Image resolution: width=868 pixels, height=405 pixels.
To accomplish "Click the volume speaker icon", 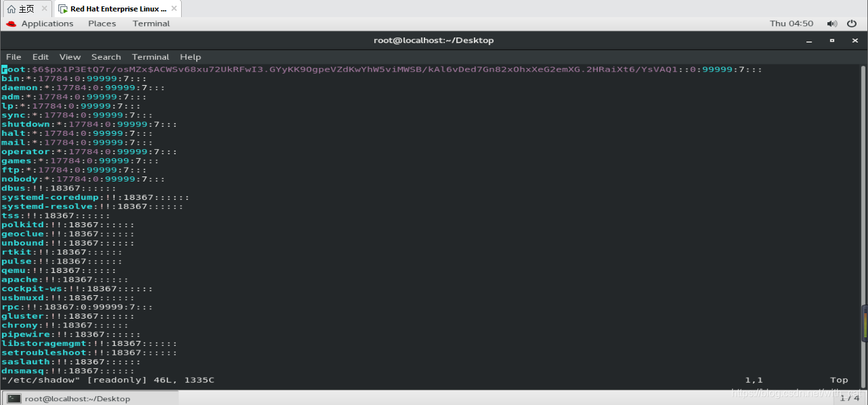I will [832, 23].
